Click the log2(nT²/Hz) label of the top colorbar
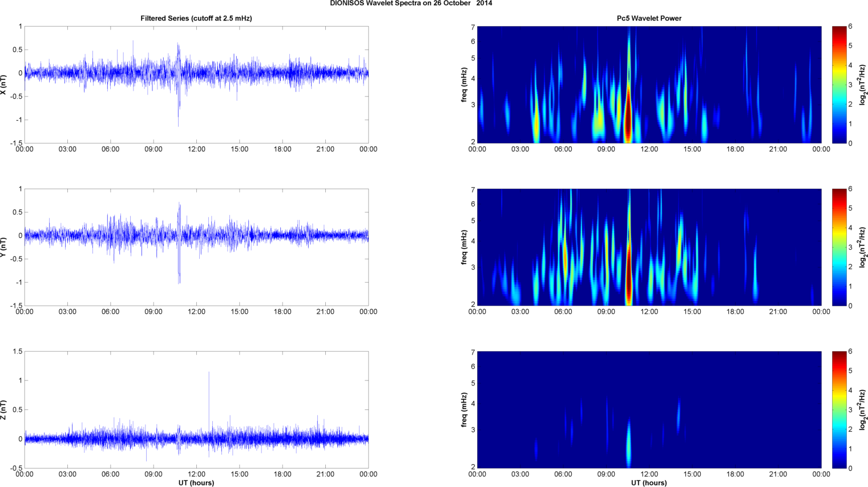Screen dimensions: 868x487 [863, 84]
